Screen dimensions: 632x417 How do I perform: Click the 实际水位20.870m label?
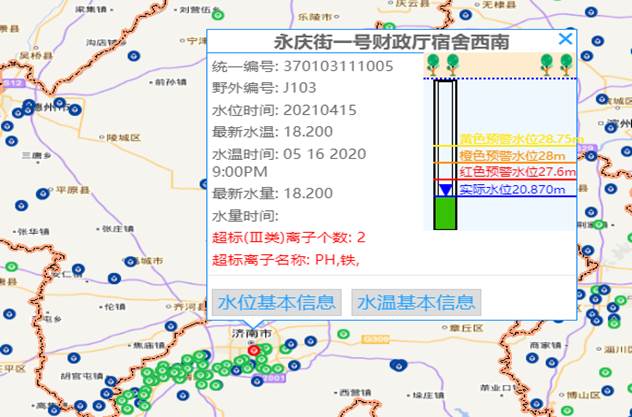coord(512,189)
